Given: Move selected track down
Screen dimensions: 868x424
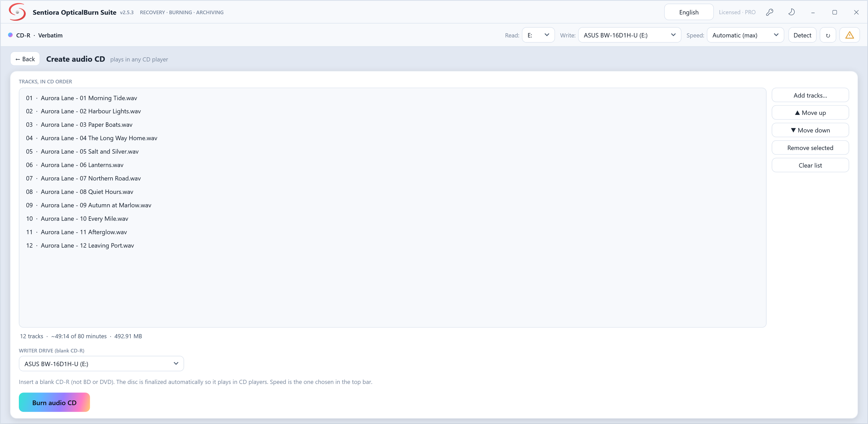Looking at the screenshot, I should pyautogui.click(x=810, y=130).
